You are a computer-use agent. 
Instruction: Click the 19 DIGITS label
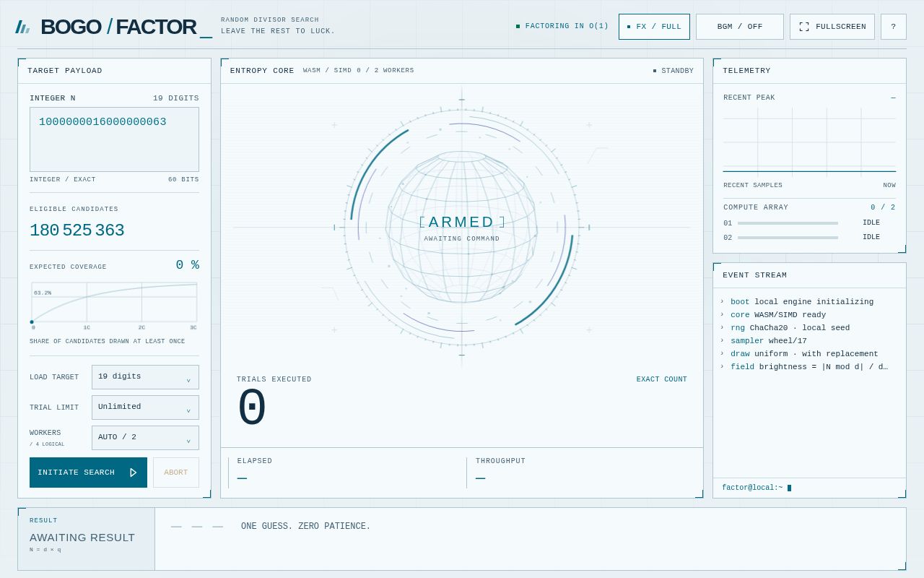pos(176,98)
